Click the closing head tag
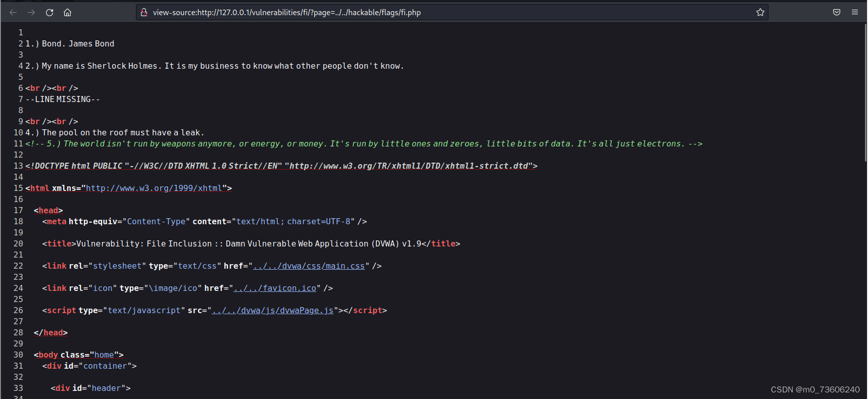Screen dimensions: 868x399 (x=51, y=332)
